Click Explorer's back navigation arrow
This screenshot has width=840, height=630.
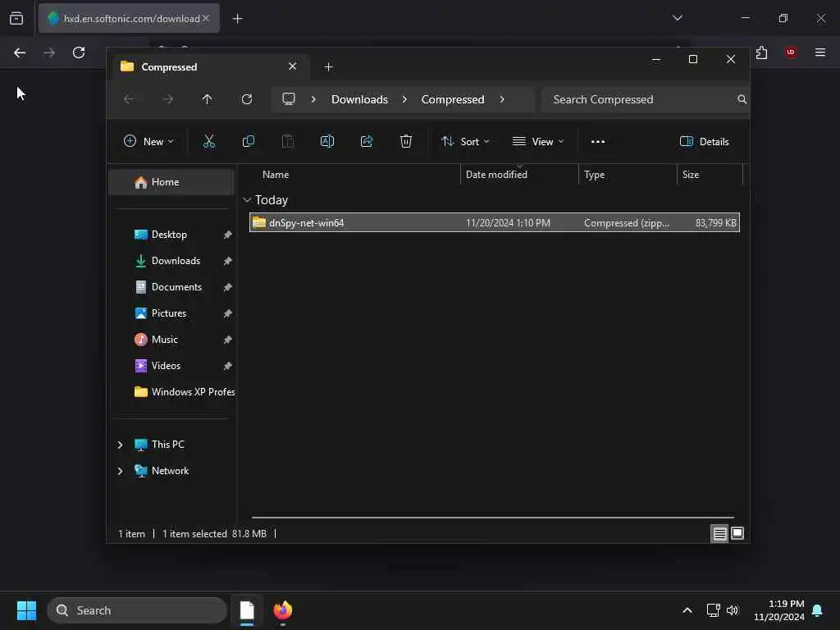[129, 99]
